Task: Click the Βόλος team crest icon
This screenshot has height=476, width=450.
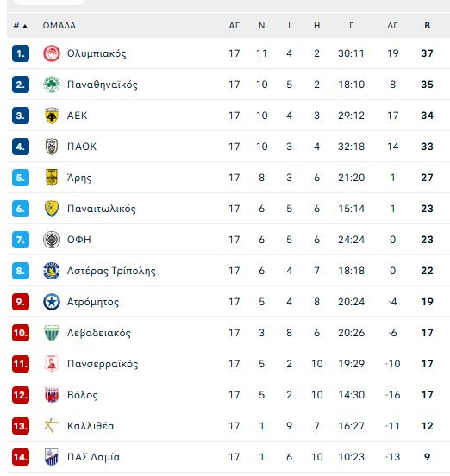Action: [51, 395]
